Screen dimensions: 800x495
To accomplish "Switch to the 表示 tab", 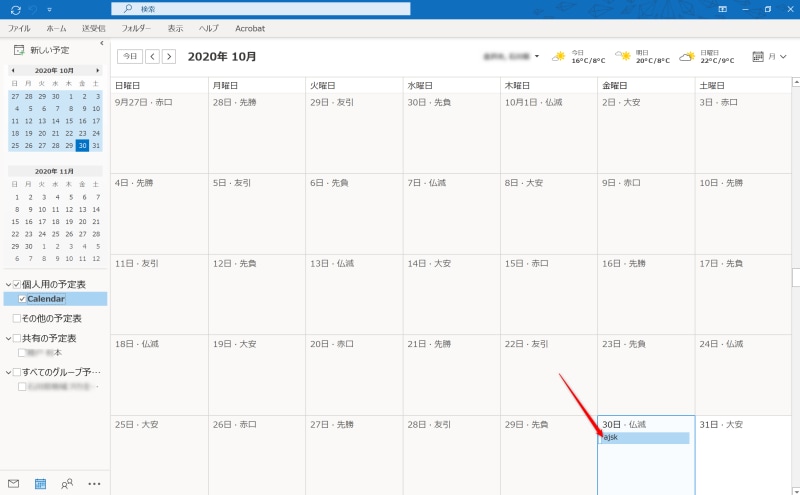I will (175, 29).
